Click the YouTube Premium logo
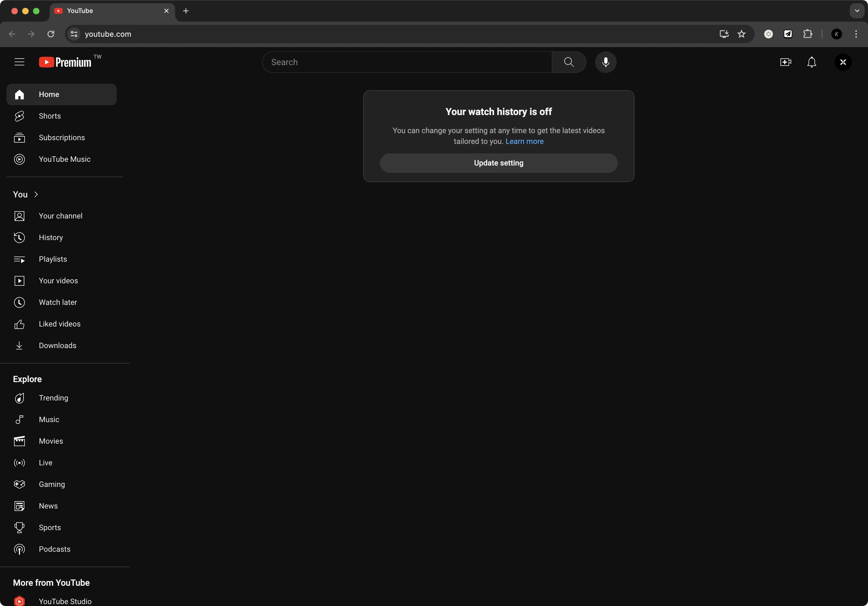Screen dimensions: 868x606 click(65, 62)
